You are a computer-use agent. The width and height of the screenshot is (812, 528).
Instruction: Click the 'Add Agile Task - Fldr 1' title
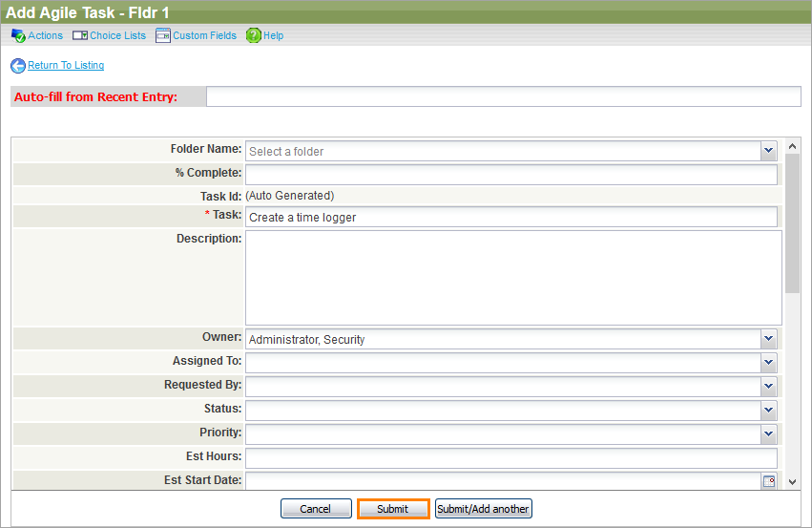[x=87, y=12]
